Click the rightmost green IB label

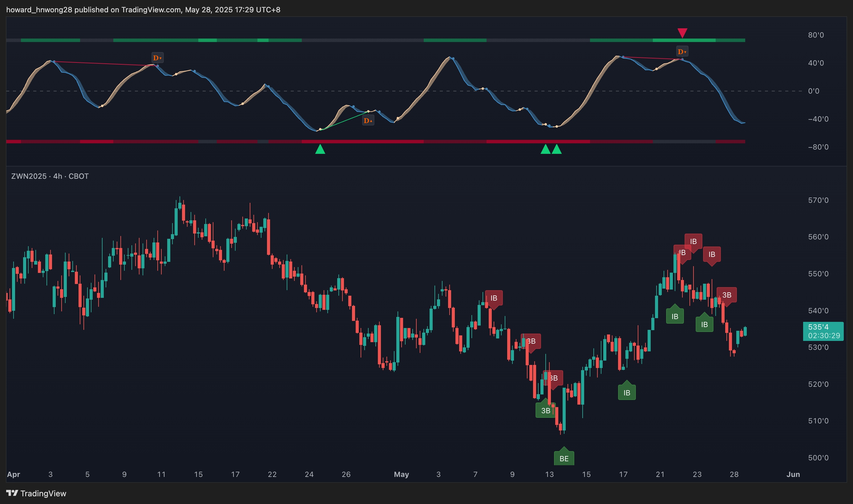coord(704,324)
